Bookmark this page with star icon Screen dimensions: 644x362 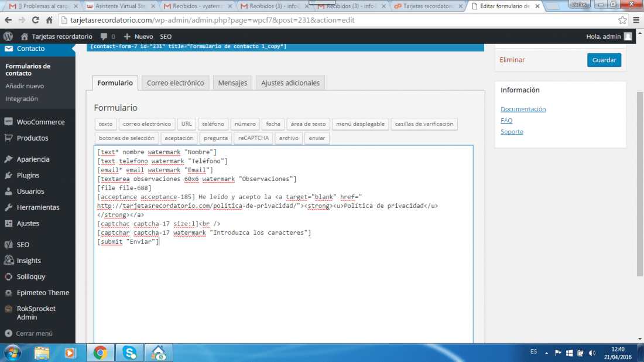(622, 20)
